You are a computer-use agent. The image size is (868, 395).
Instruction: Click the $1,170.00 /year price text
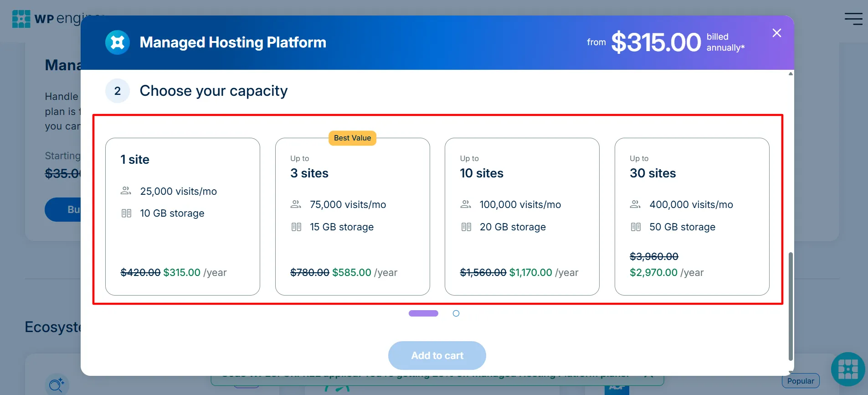[544, 272]
